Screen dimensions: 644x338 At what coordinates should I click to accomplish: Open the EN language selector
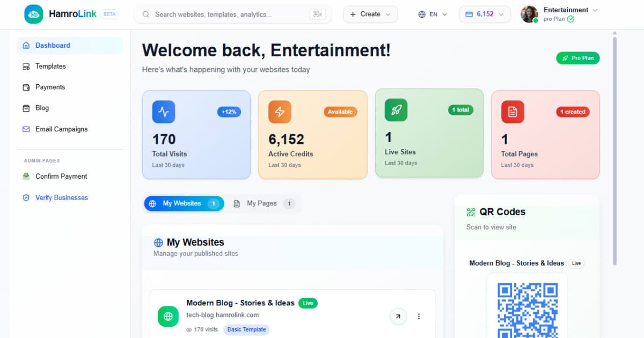pyautogui.click(x=433, y=14)
